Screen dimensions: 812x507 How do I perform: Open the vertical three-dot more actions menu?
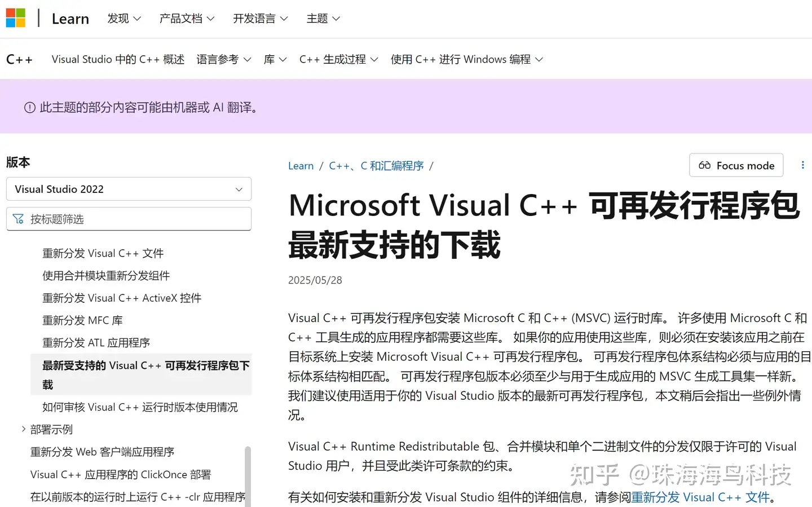(802, 165)
